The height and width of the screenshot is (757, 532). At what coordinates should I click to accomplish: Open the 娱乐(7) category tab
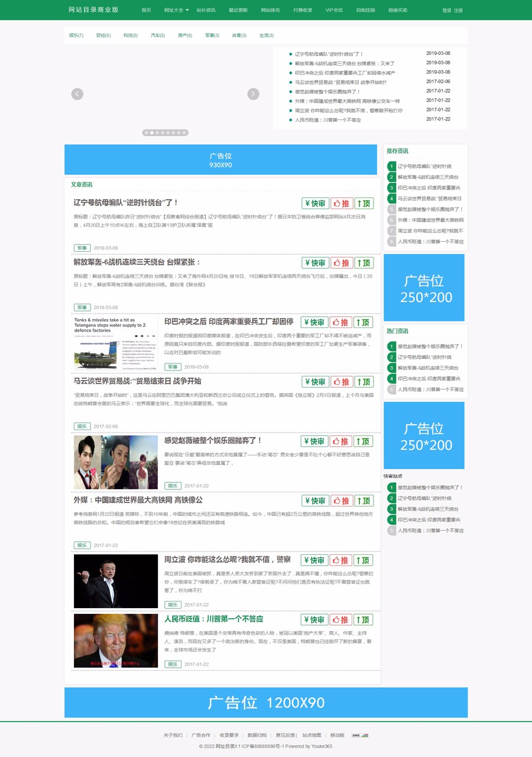pos(76,35)
